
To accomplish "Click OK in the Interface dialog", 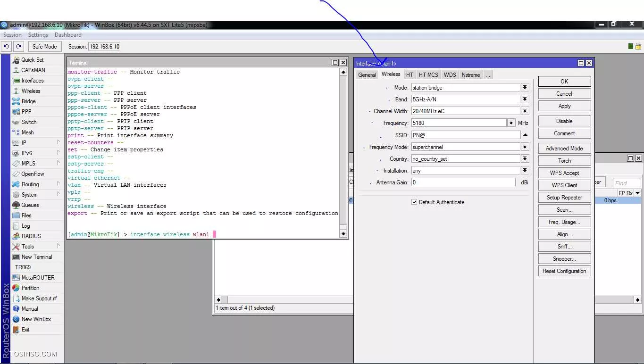I will [565, 82].
